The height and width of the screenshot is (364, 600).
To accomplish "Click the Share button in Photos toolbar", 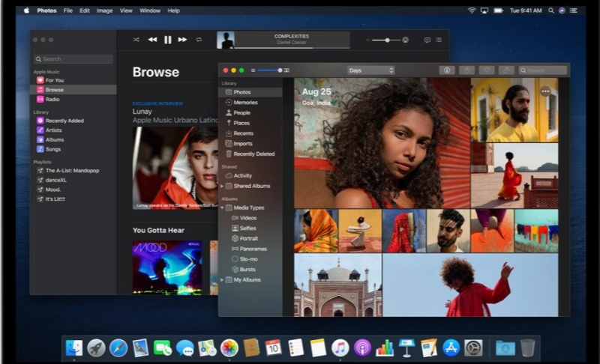I will (466, 70).
